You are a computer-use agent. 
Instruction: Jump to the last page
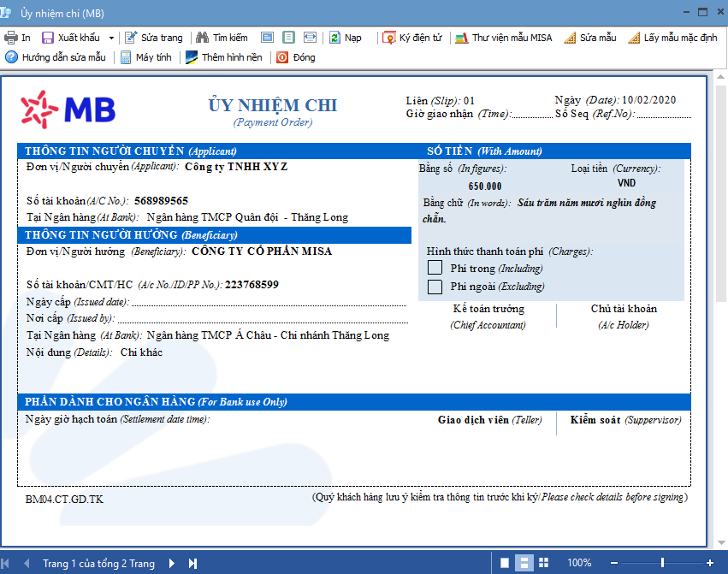[192, 563]
